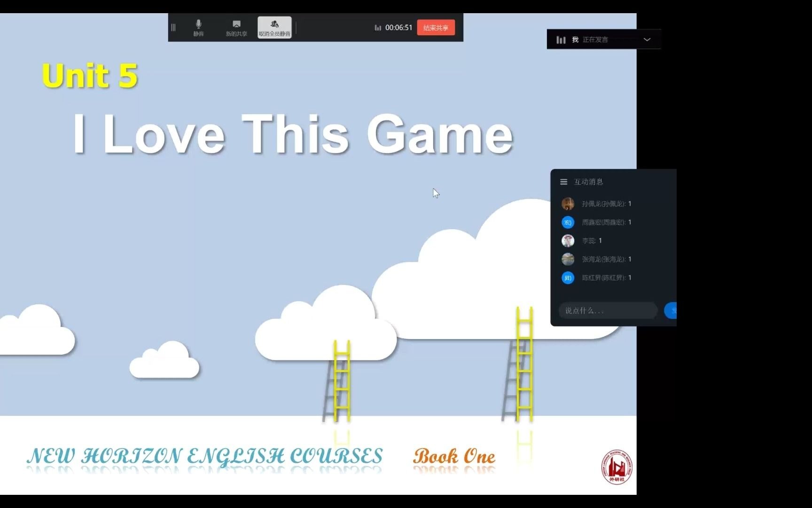Expand the 正在发言 speaker panel chevron

[x=647, y=40]
